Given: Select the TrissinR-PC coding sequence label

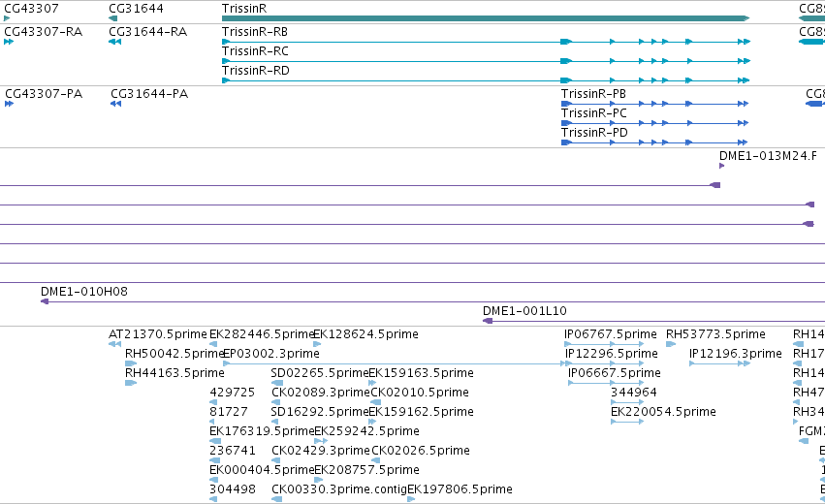Looking at the screenshot, I should (x=594, y=113).
